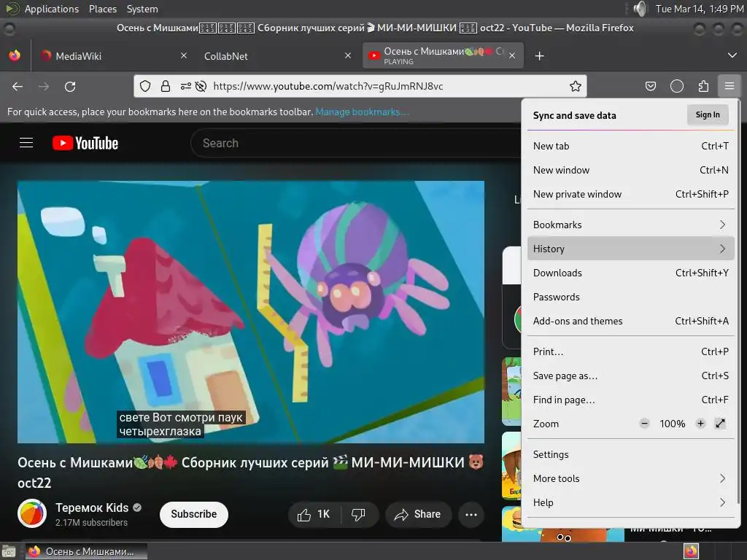
Task: Zoom out with the minus button
Action: tap(644, 424)
